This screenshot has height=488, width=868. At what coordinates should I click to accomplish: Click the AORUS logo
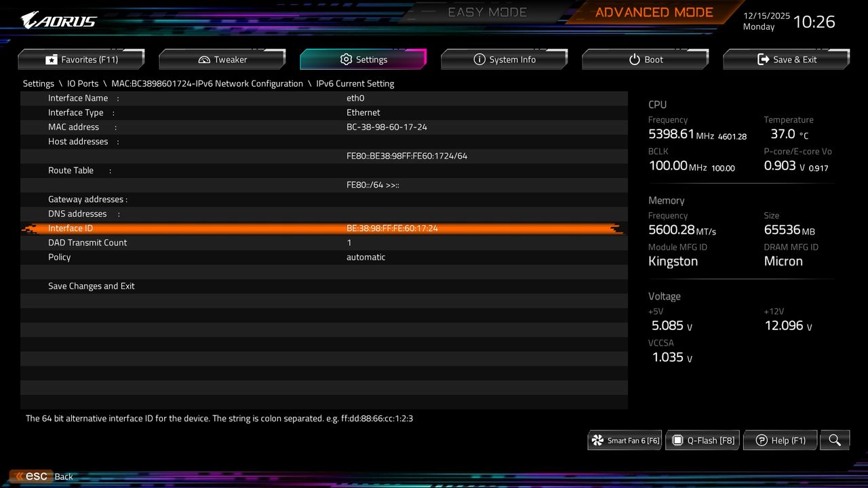(59, 20)
